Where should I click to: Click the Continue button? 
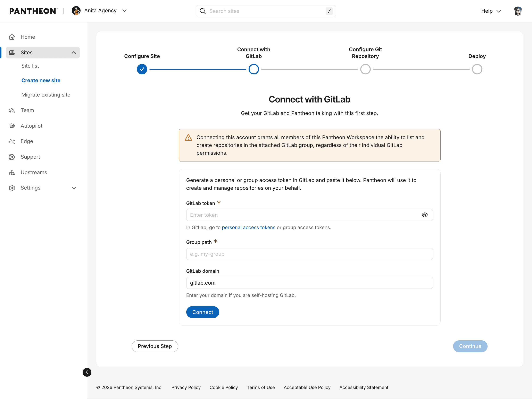[470, 346]
